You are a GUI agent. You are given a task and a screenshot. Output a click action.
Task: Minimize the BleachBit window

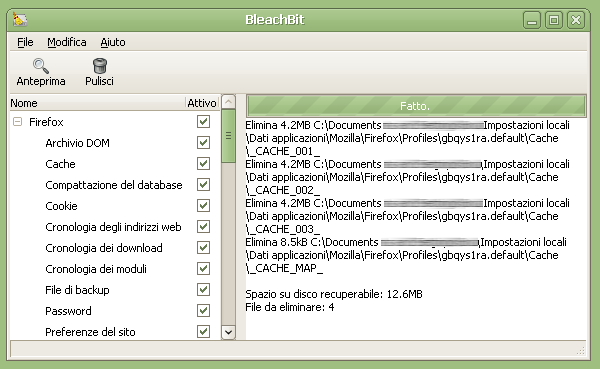[532, 20]
